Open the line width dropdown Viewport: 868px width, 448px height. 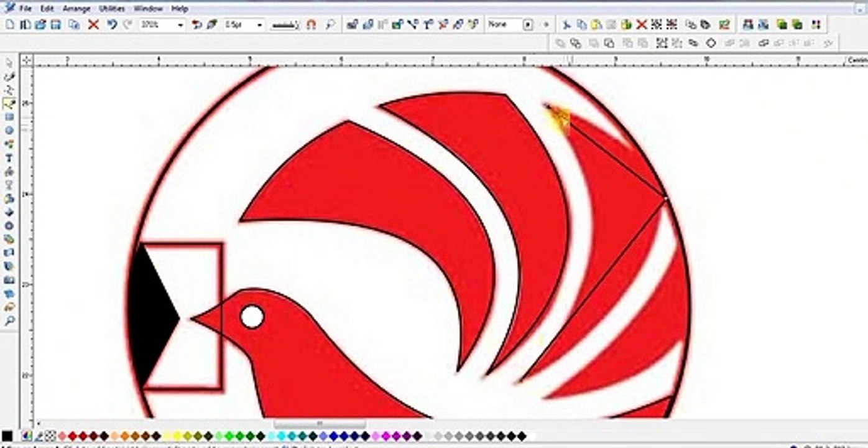pos(259,25)
